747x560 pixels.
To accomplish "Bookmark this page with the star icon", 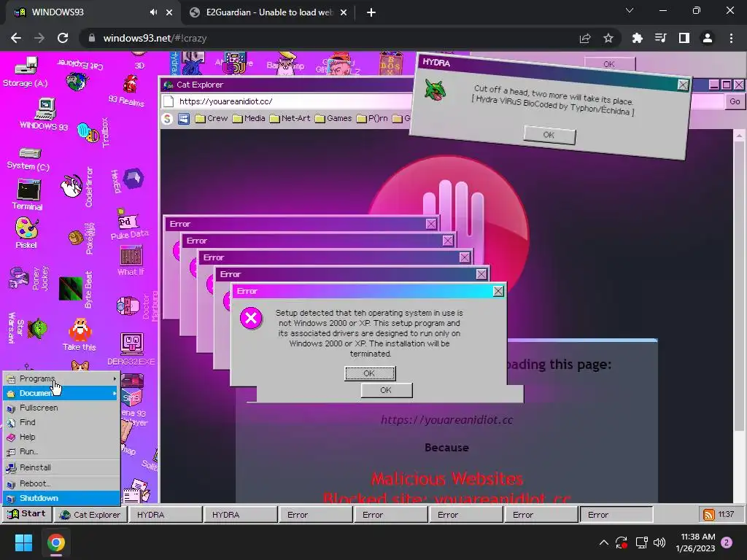I will coord(608,38).
